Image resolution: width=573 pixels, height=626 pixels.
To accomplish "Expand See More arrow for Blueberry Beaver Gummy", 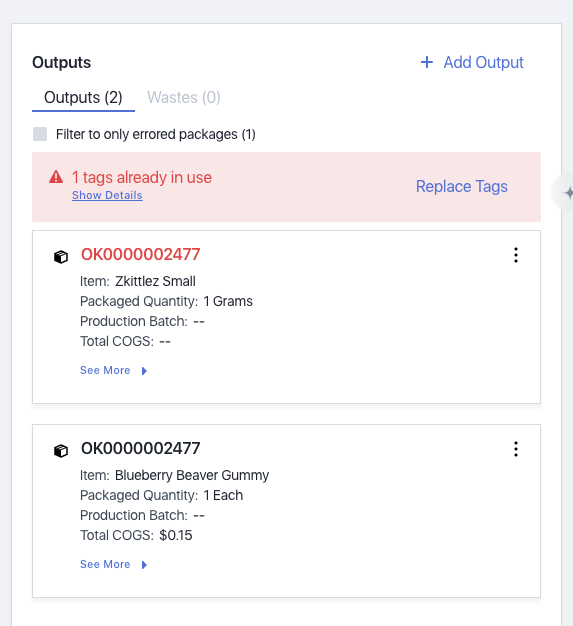I will pos(145,565).
